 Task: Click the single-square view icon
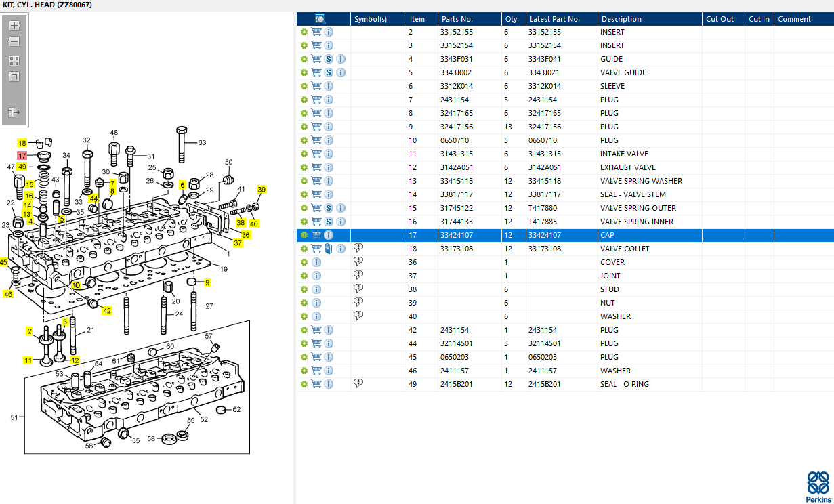coord(14,77)
